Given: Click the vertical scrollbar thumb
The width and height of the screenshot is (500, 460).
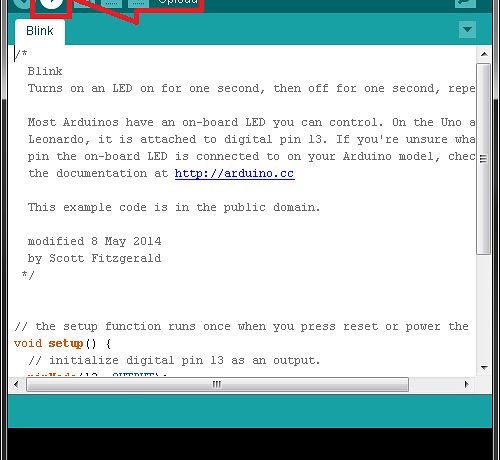Looking at the screenshot, I should coord(483,159).
